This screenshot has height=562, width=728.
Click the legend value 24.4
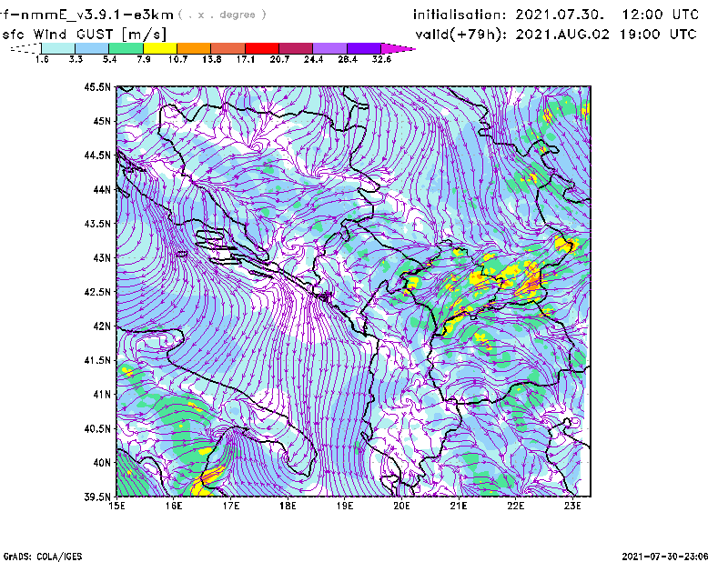[x=313, y=59]
